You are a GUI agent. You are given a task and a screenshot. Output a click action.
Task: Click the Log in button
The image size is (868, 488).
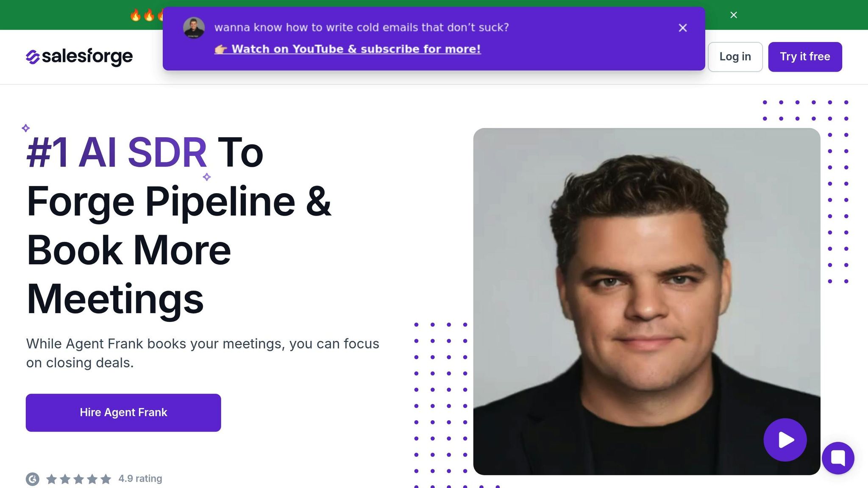pos(735,57)
